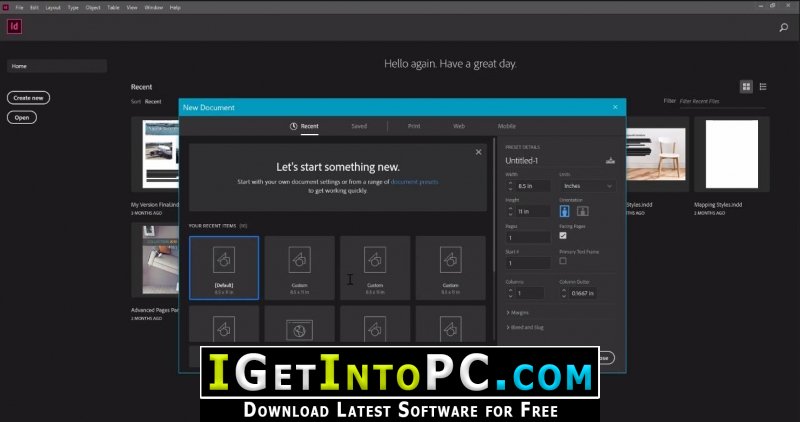800x422 pixels.
Task: Expand the Bleed and Slug section
Action: (x=524, y=327)
